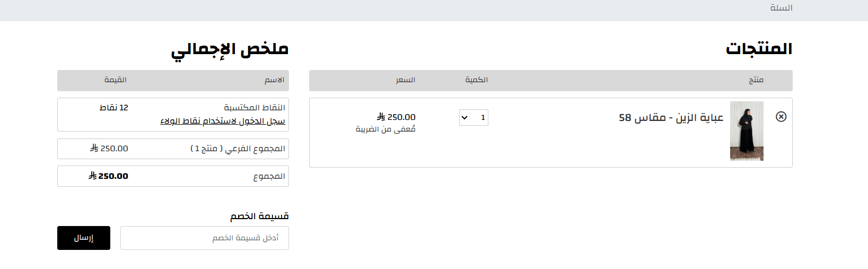
Task: Expand the quantity dropdown chevron
Action: [x=465, y=117]
